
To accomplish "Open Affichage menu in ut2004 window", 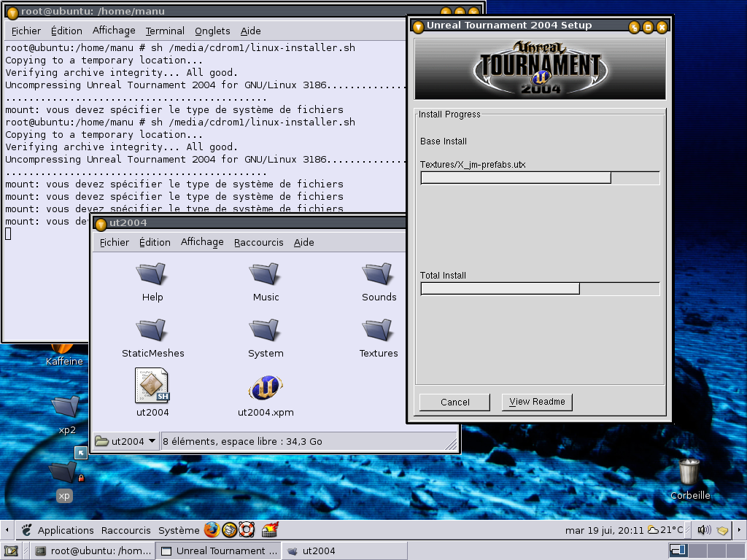I will (202, 242).
